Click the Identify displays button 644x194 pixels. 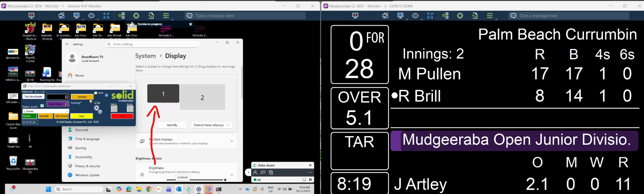click(x=172, y=125)
